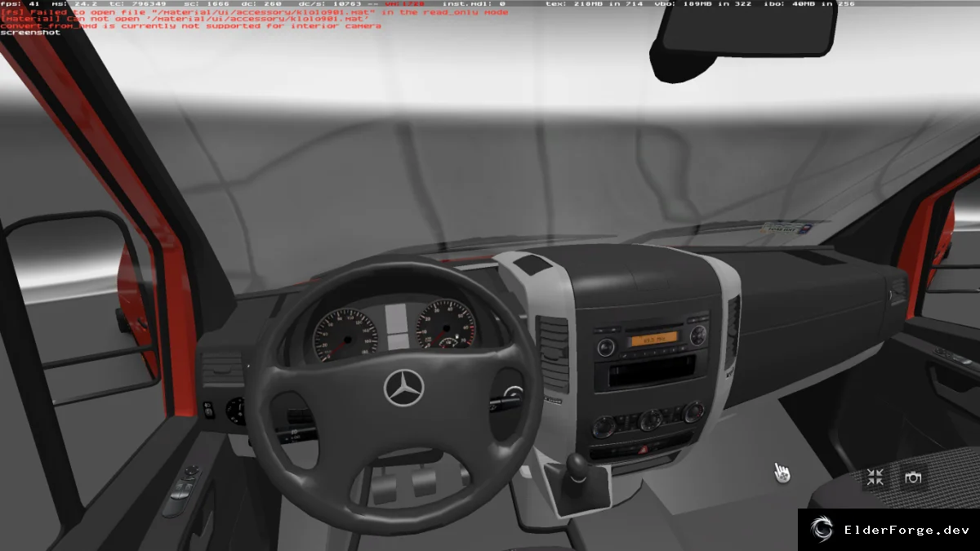Image resolution: width=980 pixels, height=551 pixels.
Task: Click the "tex: 218MB in 714" readout
Action: click(594, 4)
